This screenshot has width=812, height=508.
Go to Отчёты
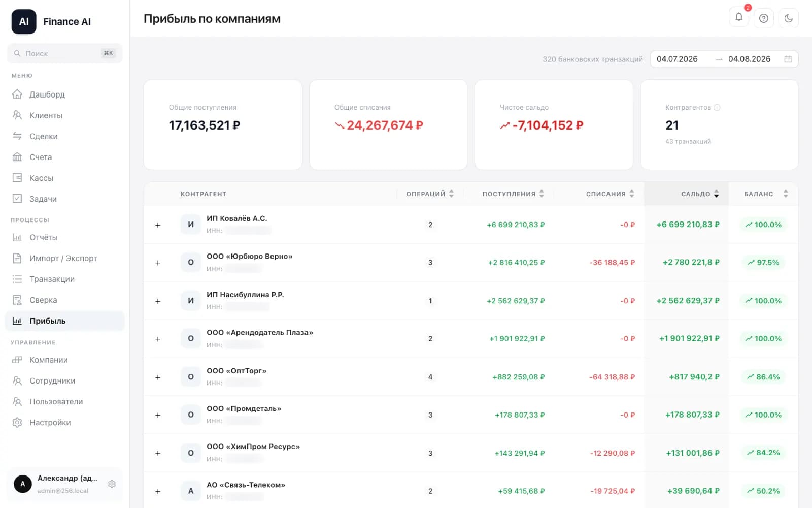point(65,237)
